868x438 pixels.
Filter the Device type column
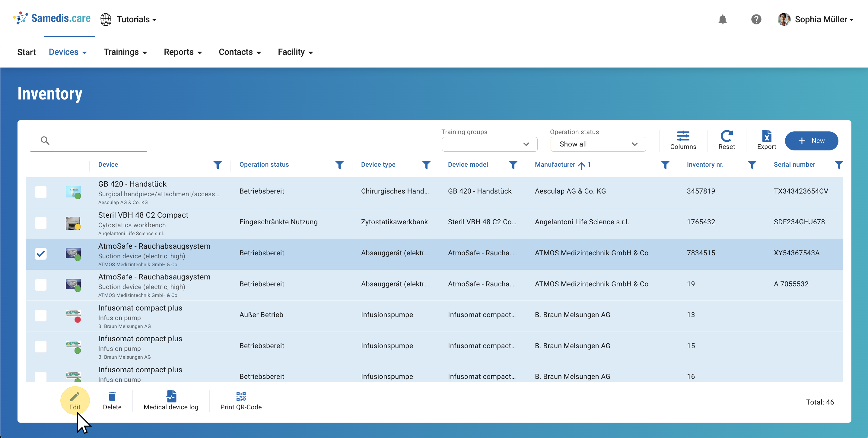pyautogui.click(x=426, y=165)
